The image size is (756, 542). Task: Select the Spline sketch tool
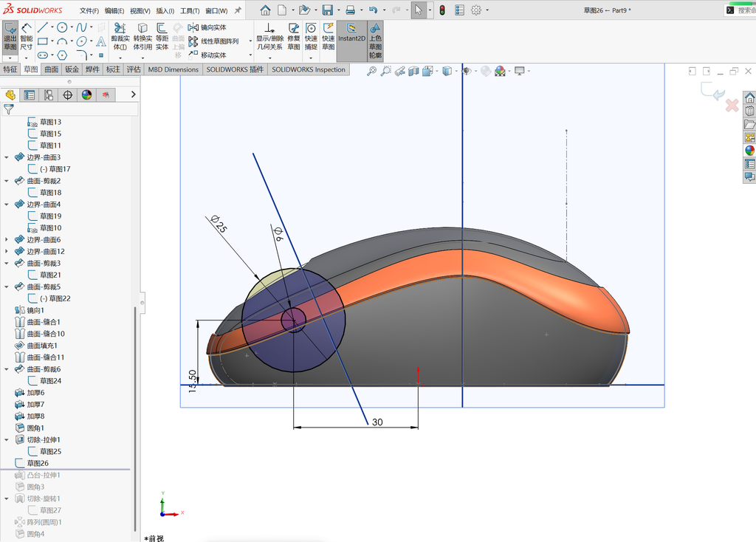81,27
